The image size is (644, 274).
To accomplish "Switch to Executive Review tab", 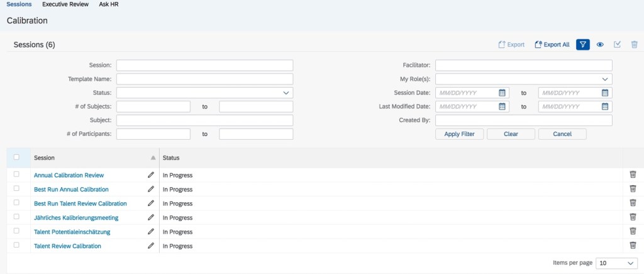I will tap(65, 4).
